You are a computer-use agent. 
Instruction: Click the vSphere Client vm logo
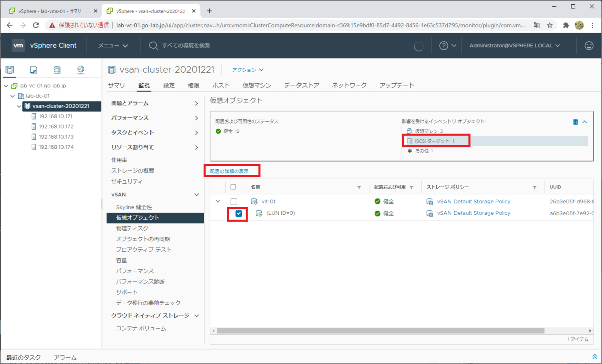[x=18, y=45]
